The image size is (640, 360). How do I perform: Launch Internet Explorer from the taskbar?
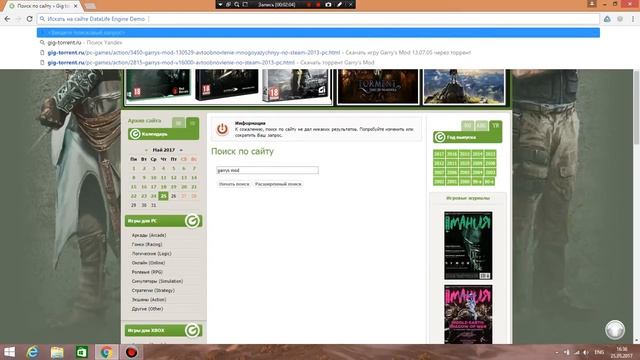33,352
